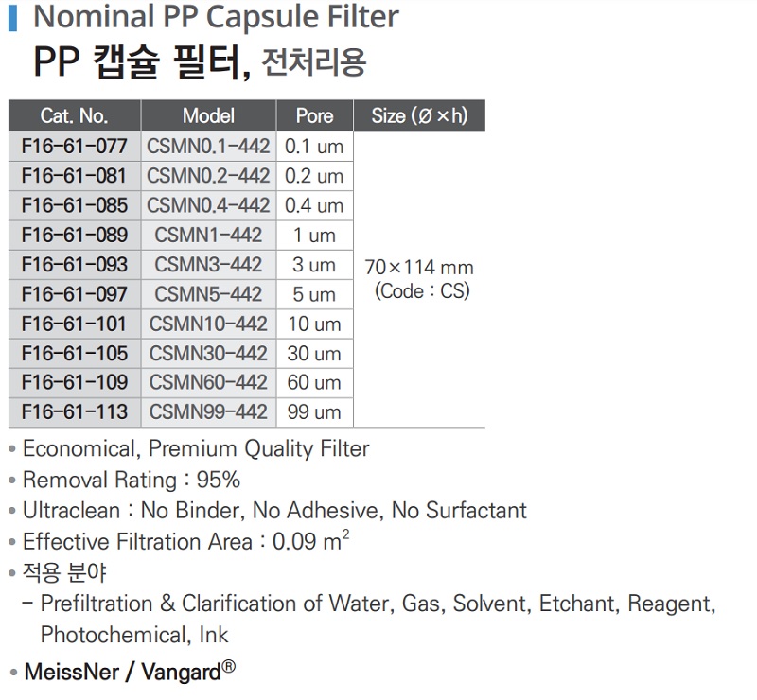Screen dimensions: 757x700
Task: Select catalog number F16-61-081
Action: click(x=74, y=176)
